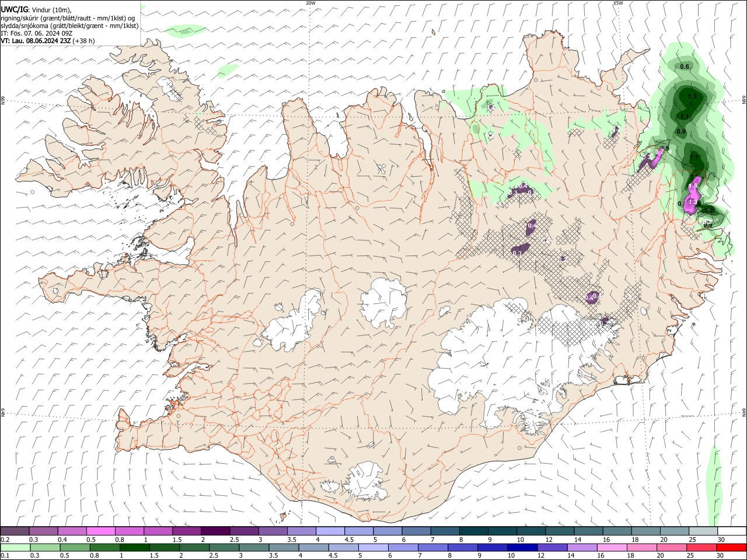Click the '20W' longitude label
Image resolution: width=747 pixels, height=560 pixels.
(310, 3)
